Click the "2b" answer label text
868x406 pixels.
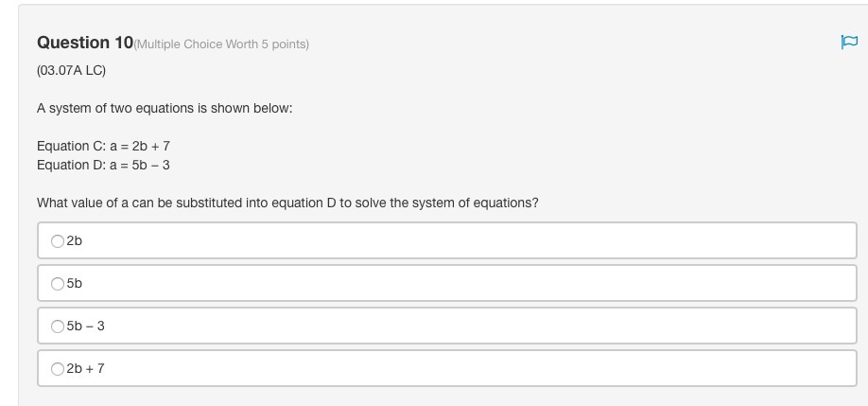click(x=75, y=241)
